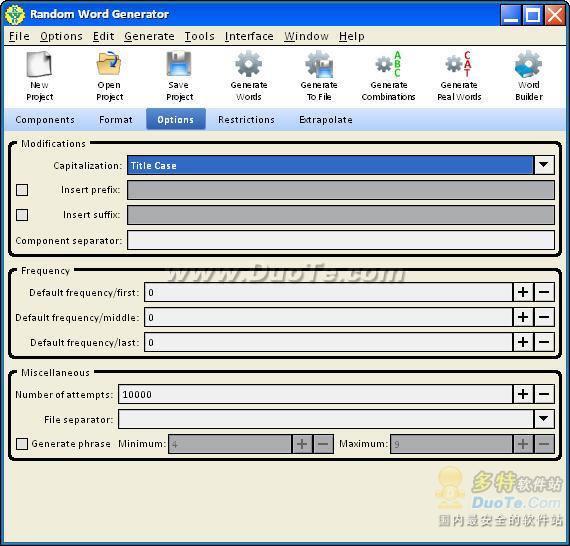Click the Save Project floppy icon
570x546 pixels.
click(x=179, y=64)
